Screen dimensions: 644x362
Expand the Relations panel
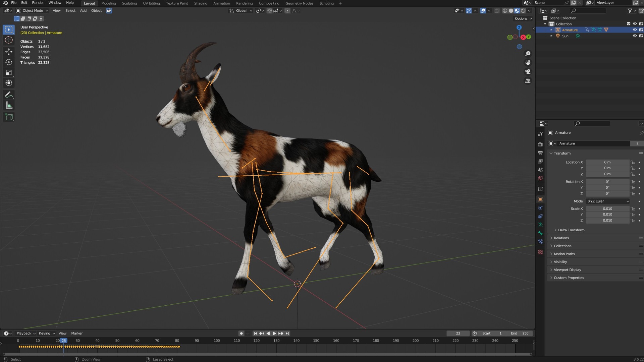click(561, 238)
